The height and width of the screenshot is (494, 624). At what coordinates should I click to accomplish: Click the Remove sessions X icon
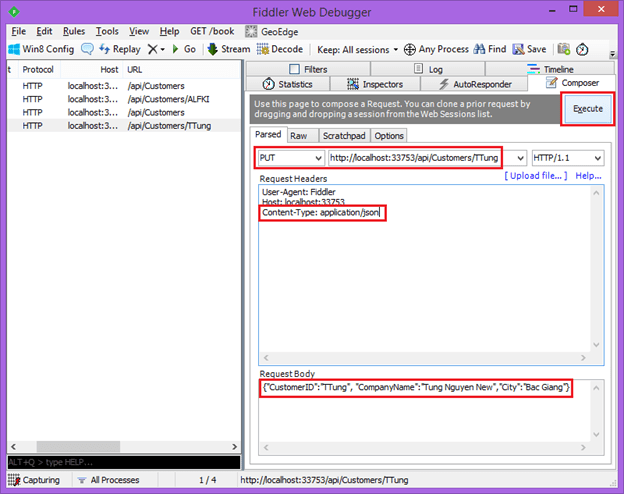tap(152, 49)
